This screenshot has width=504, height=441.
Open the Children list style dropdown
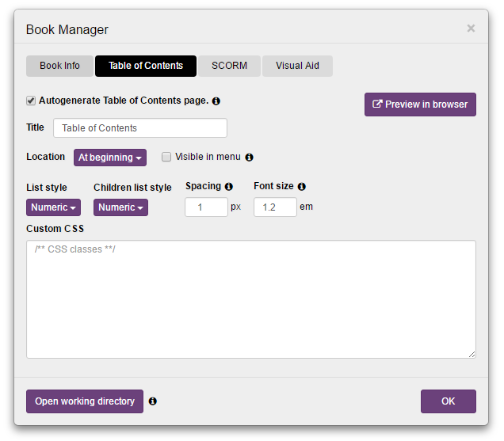coord(120,207)
